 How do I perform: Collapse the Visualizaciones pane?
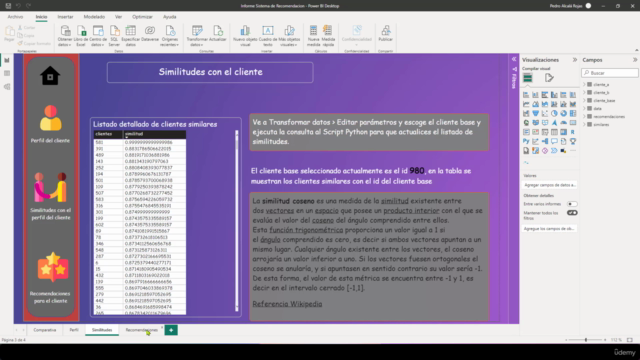coord(575,60)
